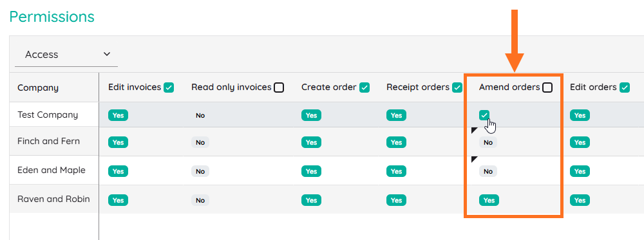Click Raven and Robin Create order Yes
The width and height of the screenshot is (644, 240).
311,200
